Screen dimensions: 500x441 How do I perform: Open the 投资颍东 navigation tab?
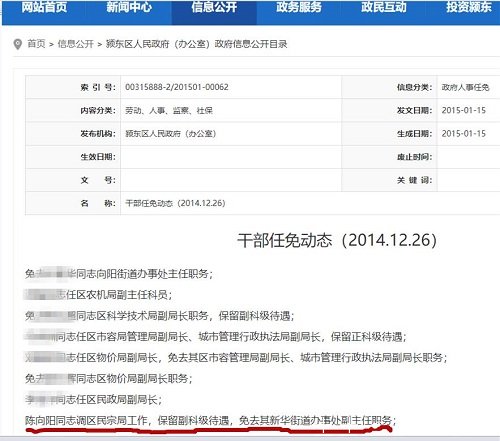pyautogui.click(x=469, y=7)
